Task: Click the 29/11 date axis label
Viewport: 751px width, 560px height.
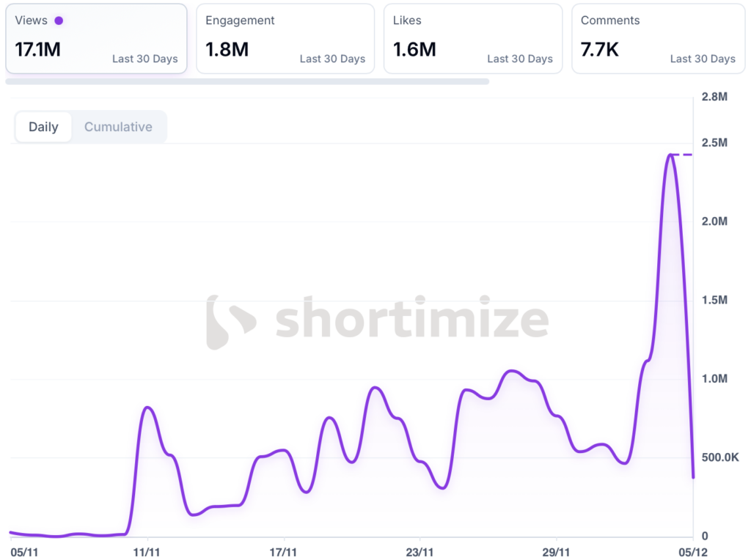Action: pyautogui.click(x=555, y=550)
